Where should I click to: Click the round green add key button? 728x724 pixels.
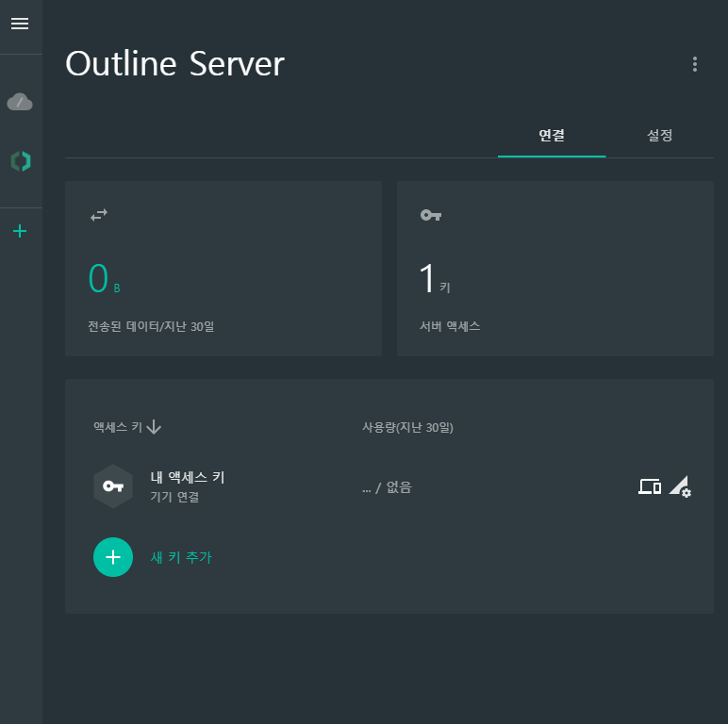point(113,557)
